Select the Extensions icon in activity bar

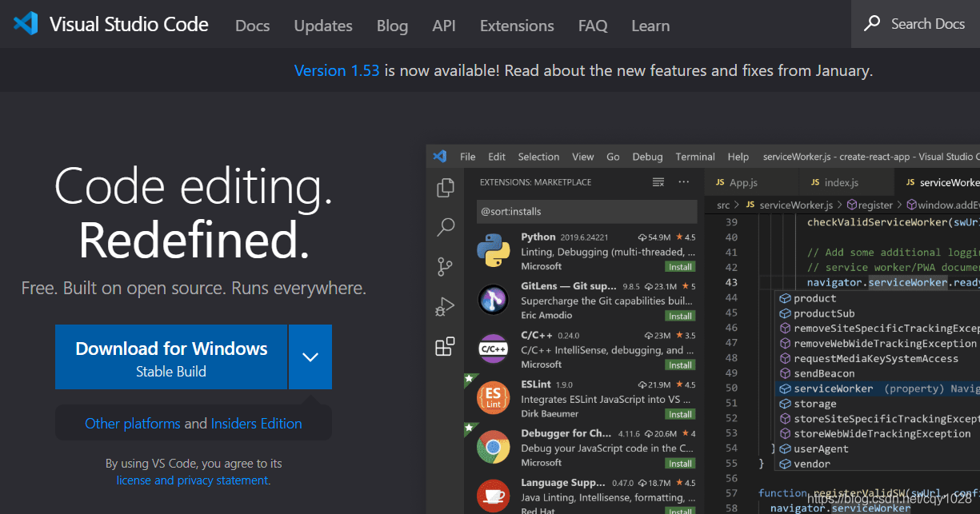tap(445, 346)
